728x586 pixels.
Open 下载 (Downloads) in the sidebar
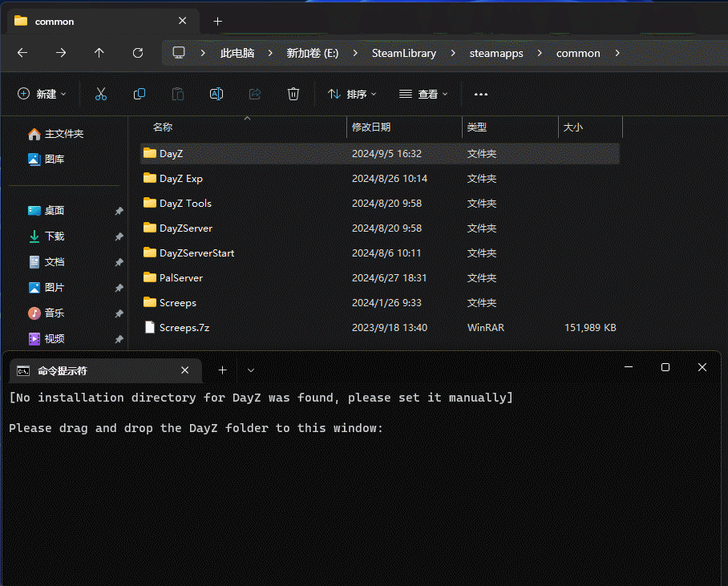point(54,236)
